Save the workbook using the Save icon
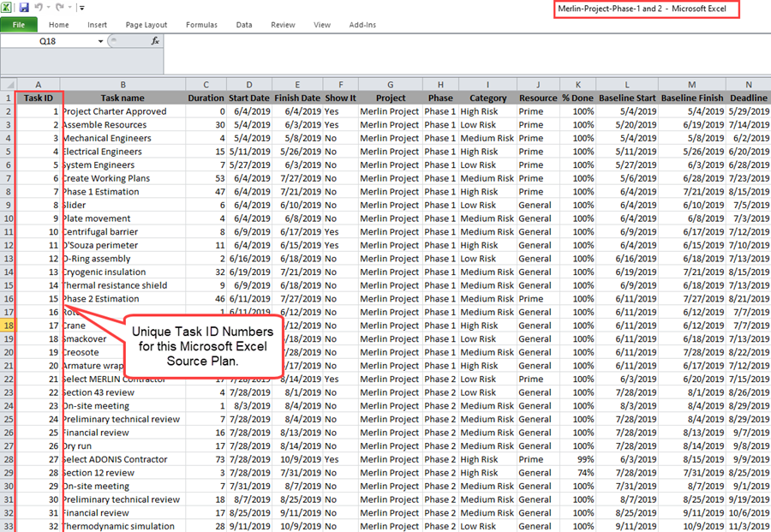Viewport: 771px width, 532px height. click(x=23, y=7)
